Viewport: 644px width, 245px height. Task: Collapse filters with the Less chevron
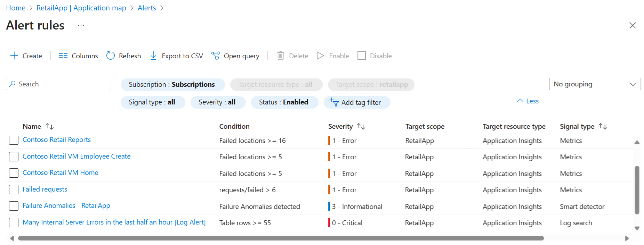click(x=520, y=101)
